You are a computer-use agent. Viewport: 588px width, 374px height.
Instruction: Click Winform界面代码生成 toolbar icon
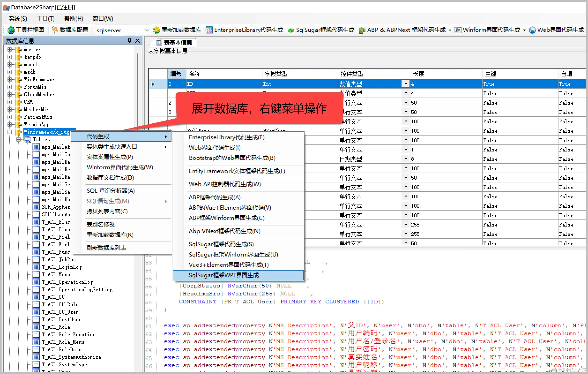(x=458, y=30)
